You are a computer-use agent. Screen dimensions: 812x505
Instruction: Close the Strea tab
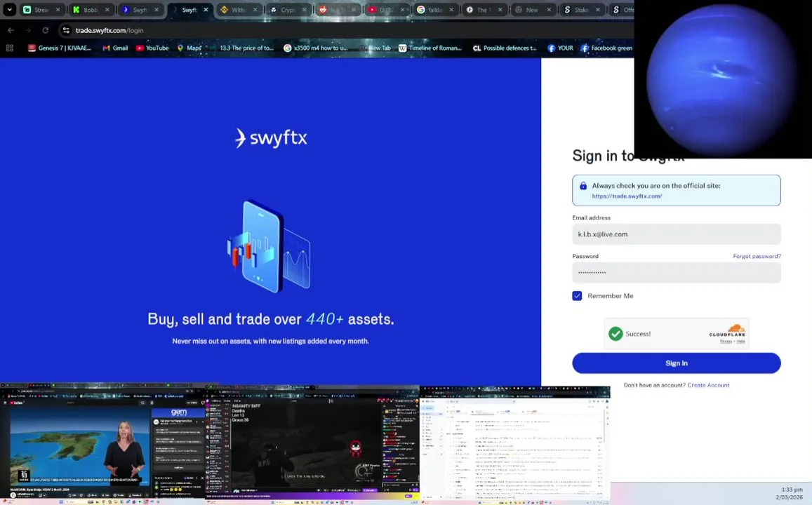tap(58, 10)
